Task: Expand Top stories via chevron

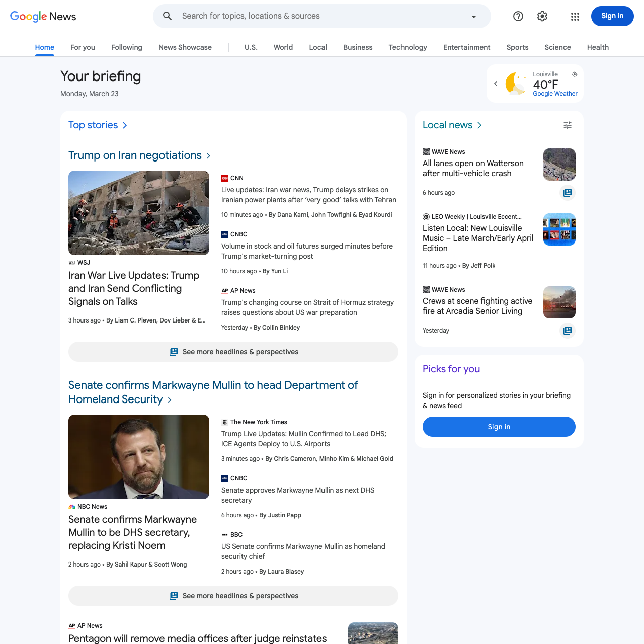Action: tap(125, 125)
